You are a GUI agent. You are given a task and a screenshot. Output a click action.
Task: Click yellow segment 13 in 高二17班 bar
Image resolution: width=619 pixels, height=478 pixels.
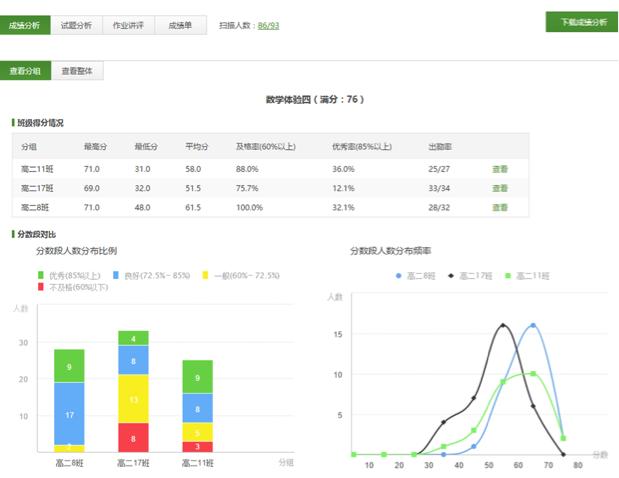pyautogui.click(x=133, y=399)
